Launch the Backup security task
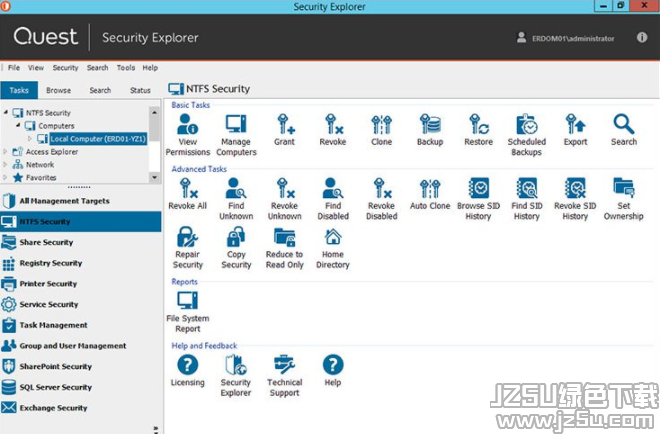The height and width of the screenshot is (434, 660). click(430, 130)
